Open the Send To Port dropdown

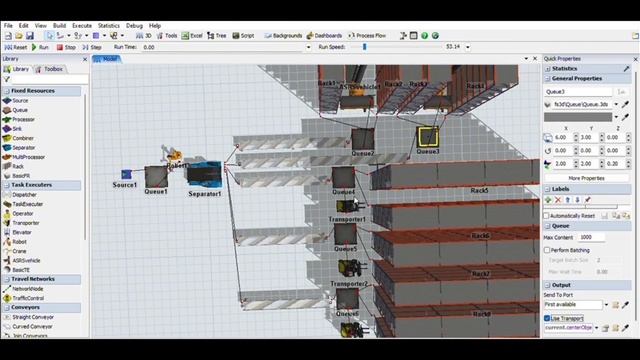pos(606,304)
